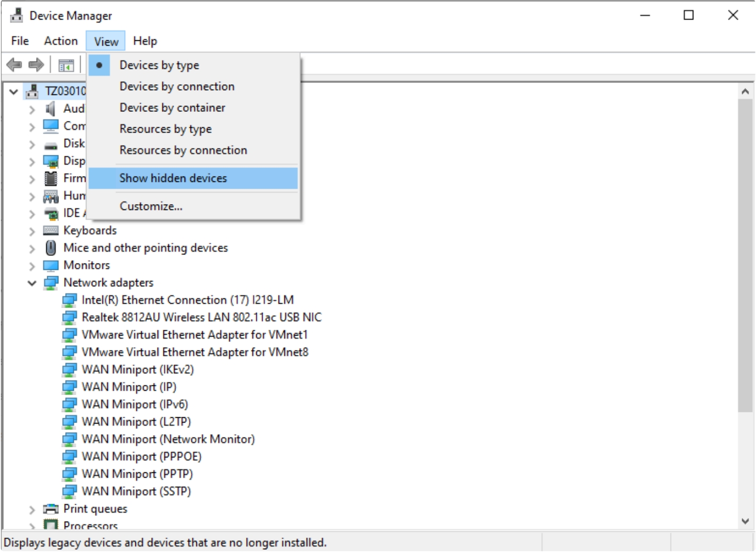This screenshot has height=554, width=756.
Task: Choose Devices by container view
Action: pyautogui.click(x=193, y=108)
